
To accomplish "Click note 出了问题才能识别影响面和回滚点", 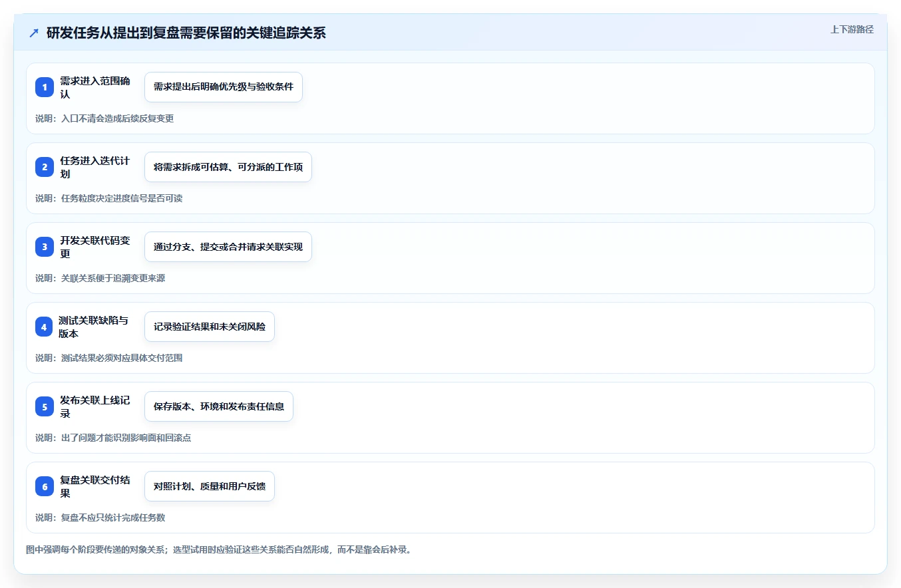I will coord(113,438).
